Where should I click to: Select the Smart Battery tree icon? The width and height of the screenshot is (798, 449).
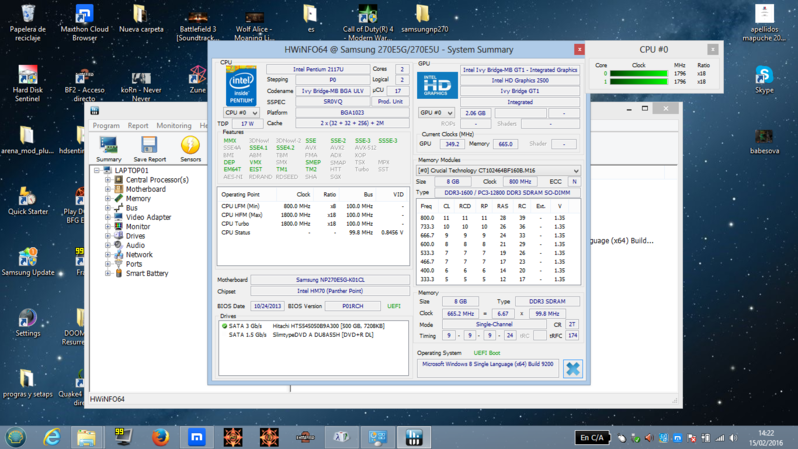pyautogui.click(x=119, y=273)
